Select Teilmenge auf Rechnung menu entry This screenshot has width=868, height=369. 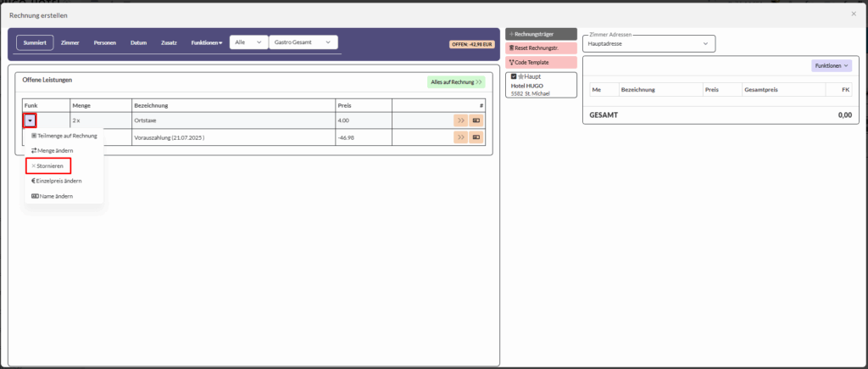(x=64, y=136)
